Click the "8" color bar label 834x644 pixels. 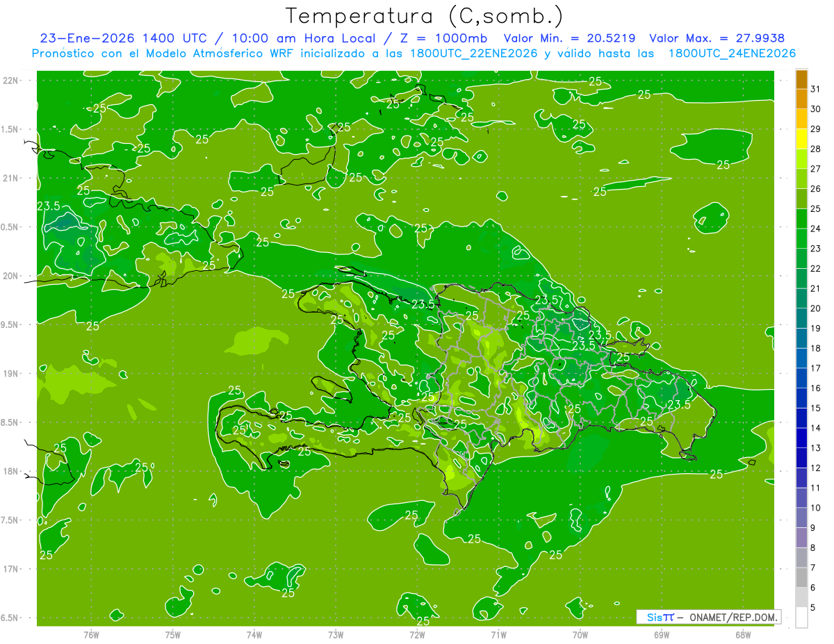(812, 547)
